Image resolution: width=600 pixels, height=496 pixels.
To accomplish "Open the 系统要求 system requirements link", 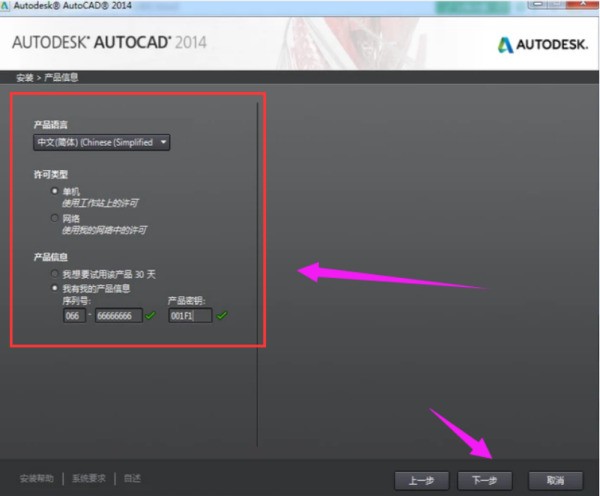I will pos(88,478).
